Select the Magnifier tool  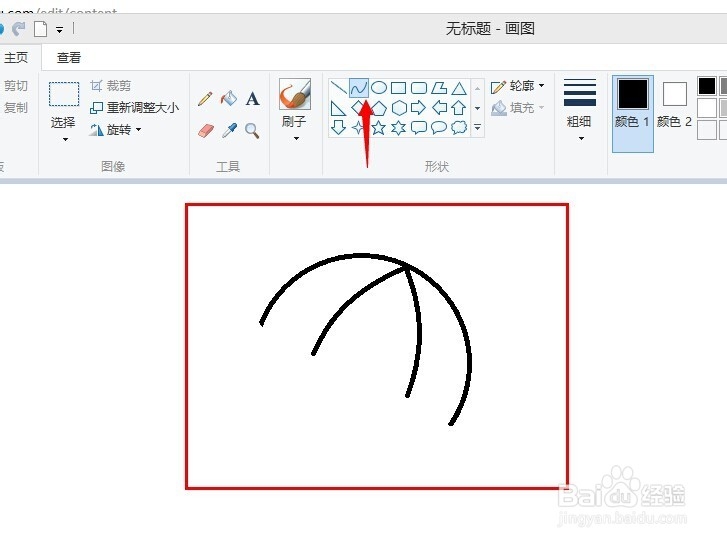click(x=252, y=131)
